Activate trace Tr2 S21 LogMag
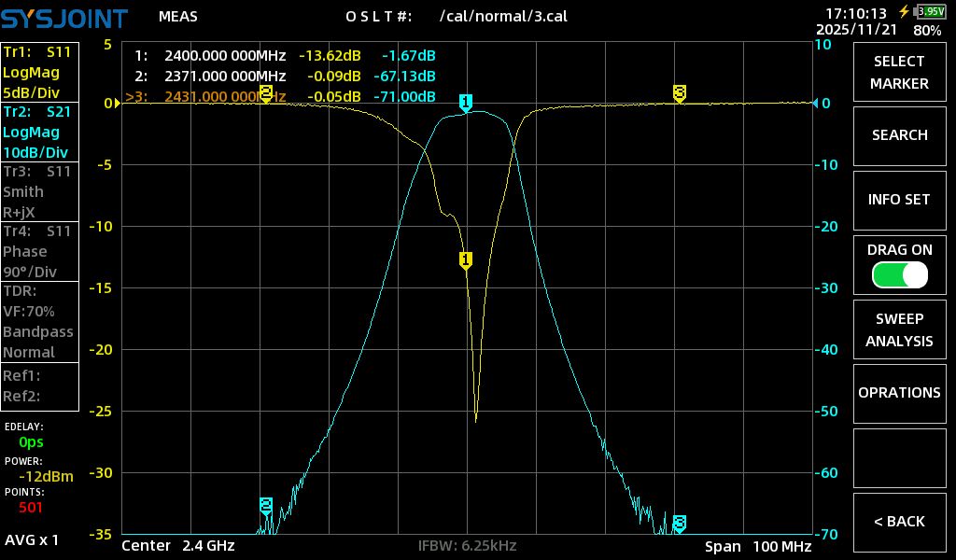Image resolution: width=956 pixels, height=560 pixels. pos(40,132)
